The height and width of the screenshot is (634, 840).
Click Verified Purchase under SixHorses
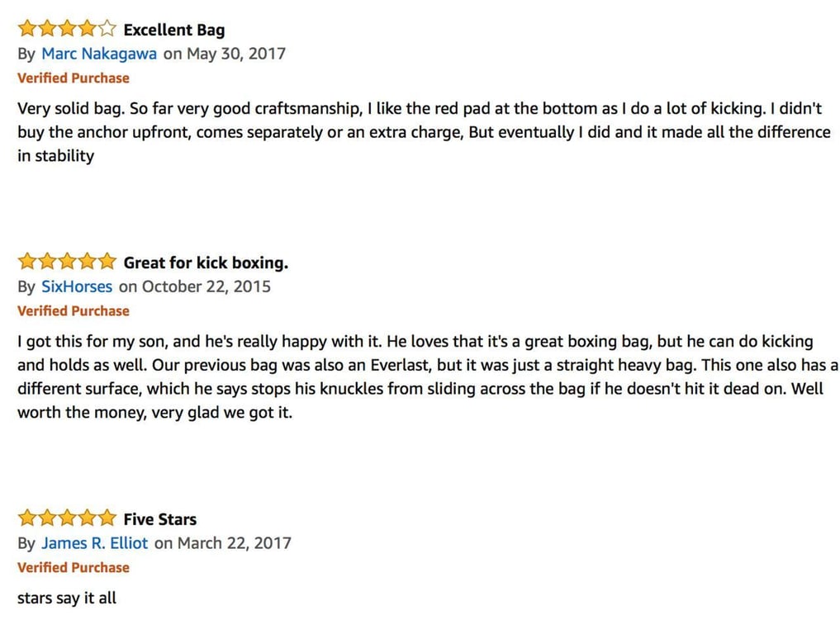[x=74, y=311]
